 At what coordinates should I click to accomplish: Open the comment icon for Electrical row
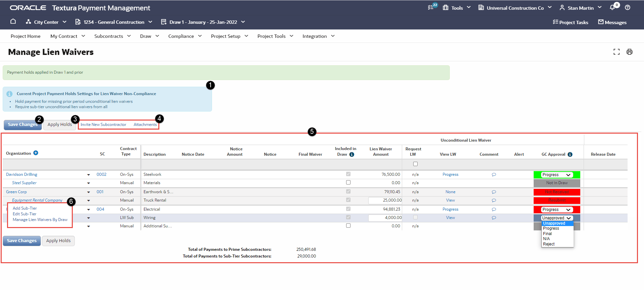494,209
